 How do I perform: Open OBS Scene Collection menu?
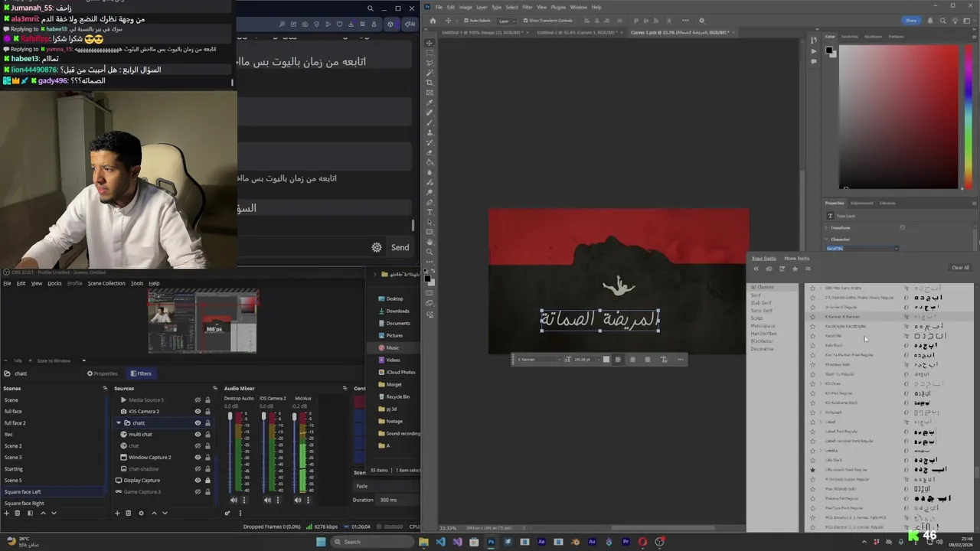(x=106, y=283)
